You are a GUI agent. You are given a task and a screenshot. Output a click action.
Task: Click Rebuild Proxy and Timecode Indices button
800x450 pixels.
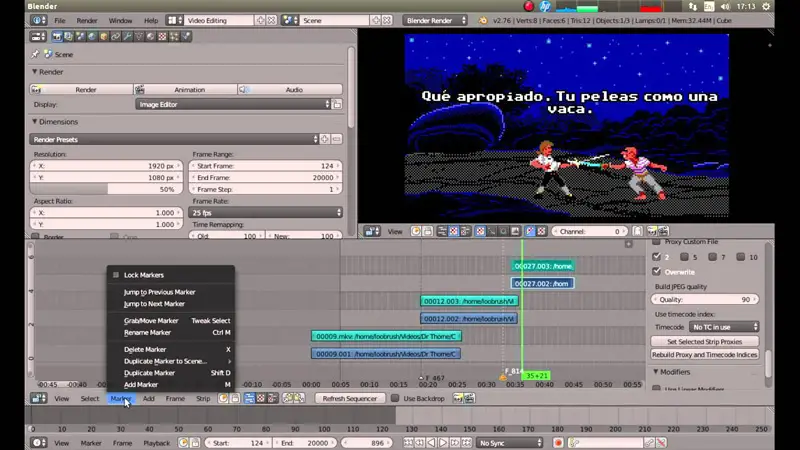[x=705, y=355]
